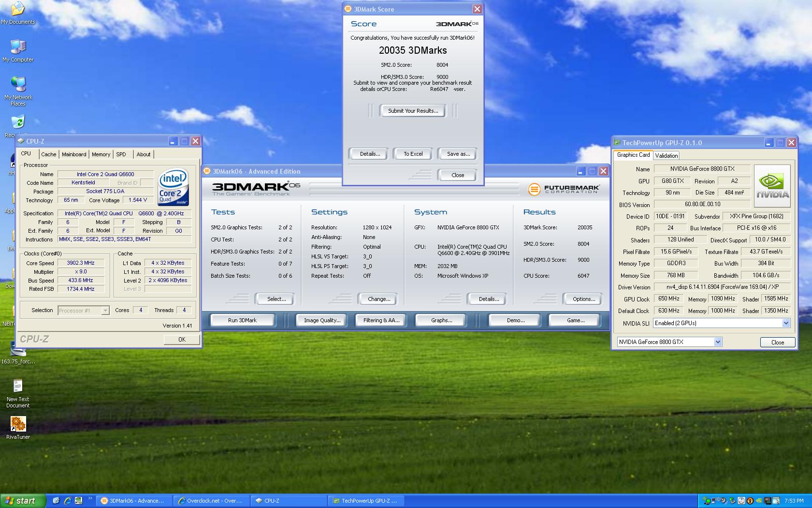This screenshot has width=812, height=508.
Task: Open Filtering & AA... settings
Action: point(381,320)
